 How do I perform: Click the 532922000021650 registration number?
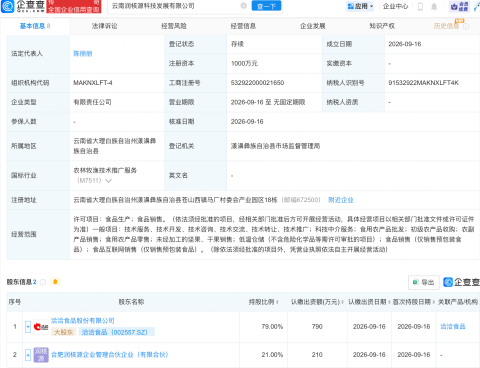click(x=257, y=83)
